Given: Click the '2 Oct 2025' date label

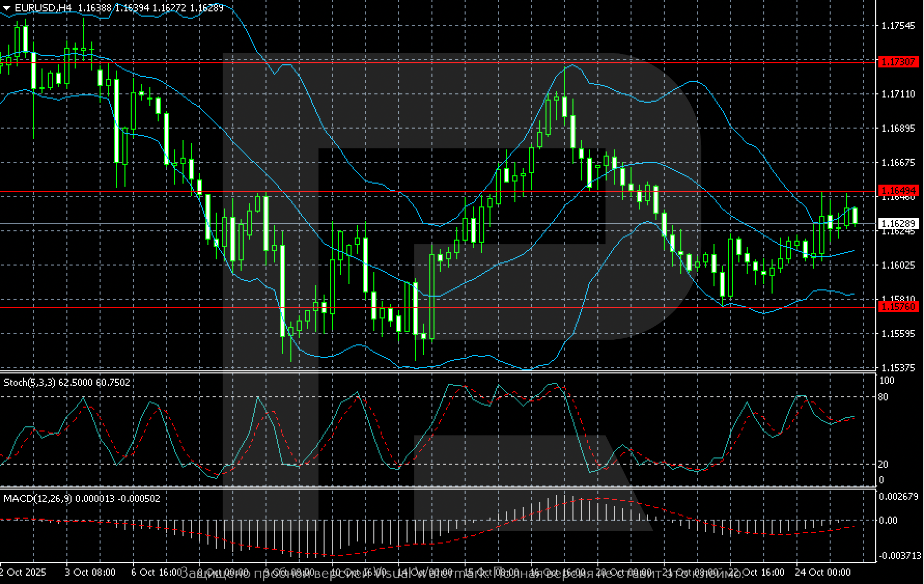Looking at the screenshot, I should click(23, 573).
